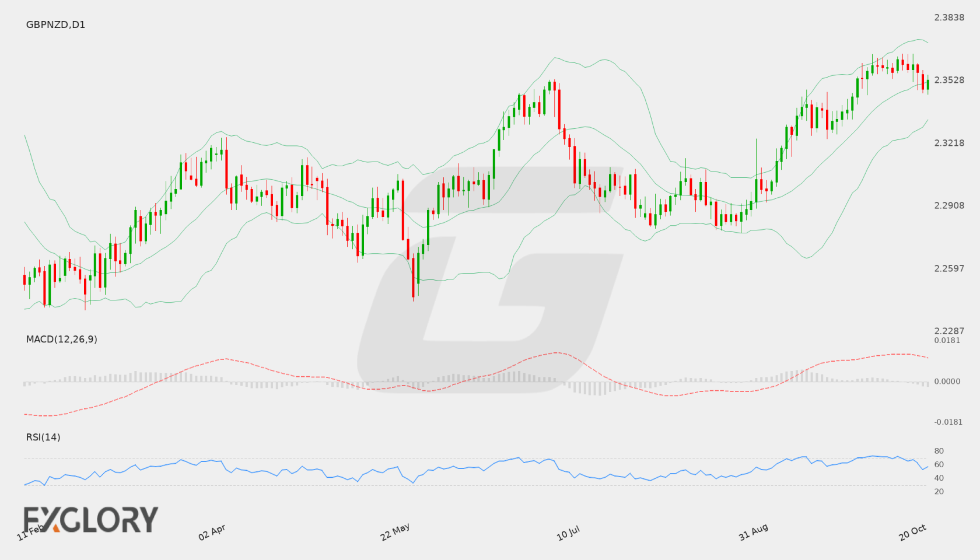The width and height of the screenshot is (980, 560).
Task: Click the 2.2287 price label
Action: tap(949, 331)
